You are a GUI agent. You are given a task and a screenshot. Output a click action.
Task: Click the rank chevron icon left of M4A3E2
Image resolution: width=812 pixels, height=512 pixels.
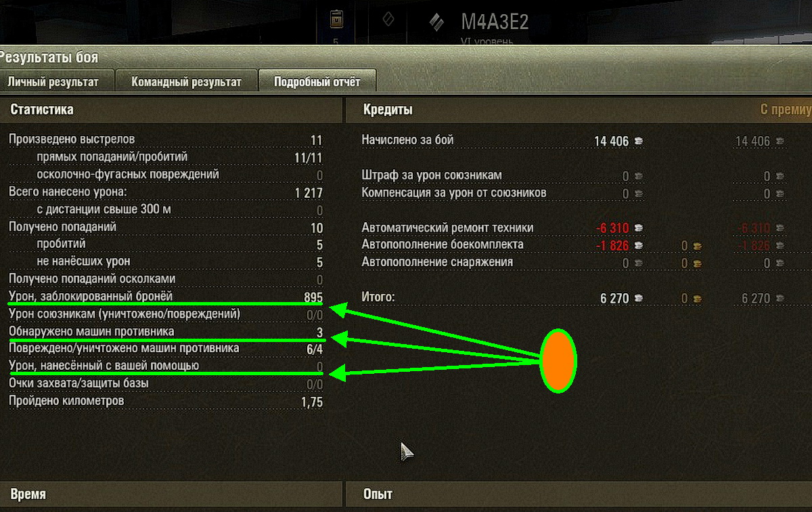click(436, 22)
